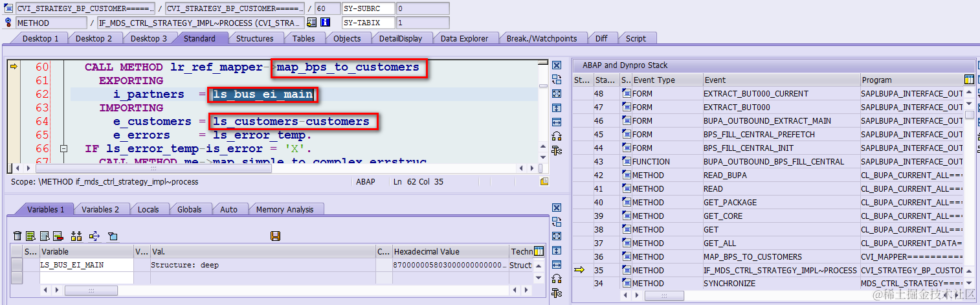The image size is (980, 305).
Task: Click the SY-TABIX field
Action: 368,23
